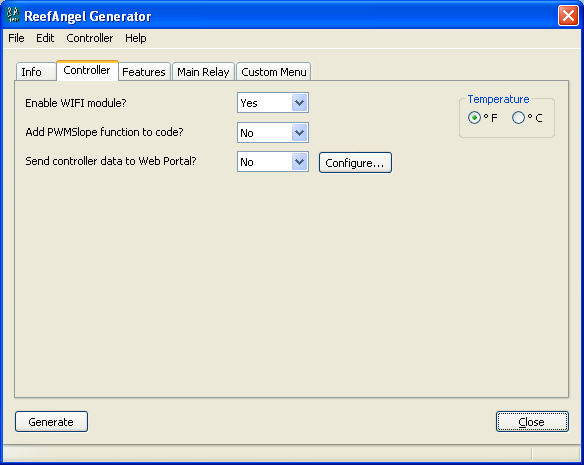The width and height of the screenshot is (584, 465).
Task: Switch to the Features tab
Action: (144, 72)
